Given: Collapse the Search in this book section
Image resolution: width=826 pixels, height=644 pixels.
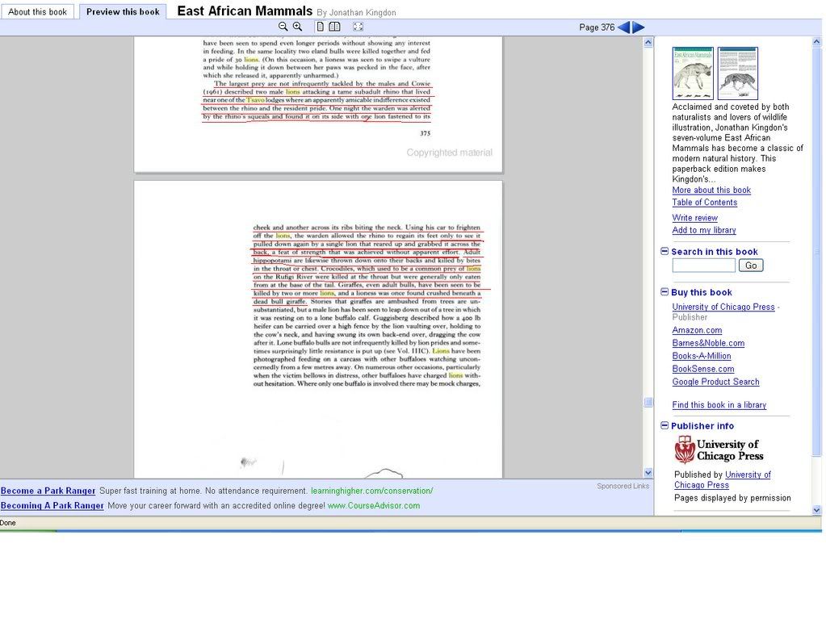Looking at the screenshot, I should coord(665,252).
